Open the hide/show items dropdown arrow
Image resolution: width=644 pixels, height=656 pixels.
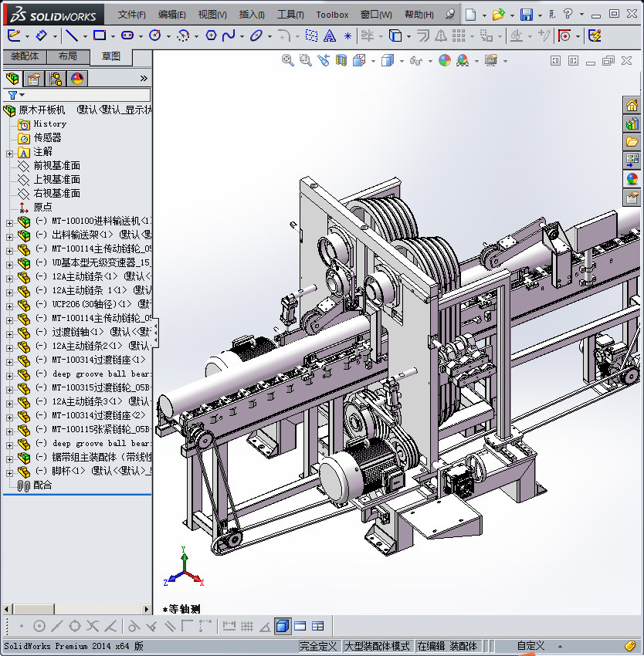430,62
